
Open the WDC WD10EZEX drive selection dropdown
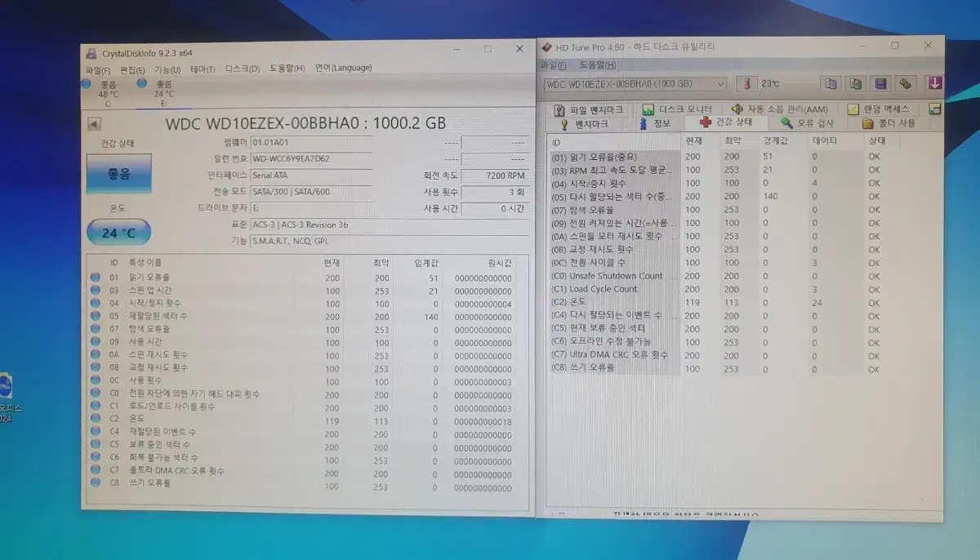click(x=635, y=84)
